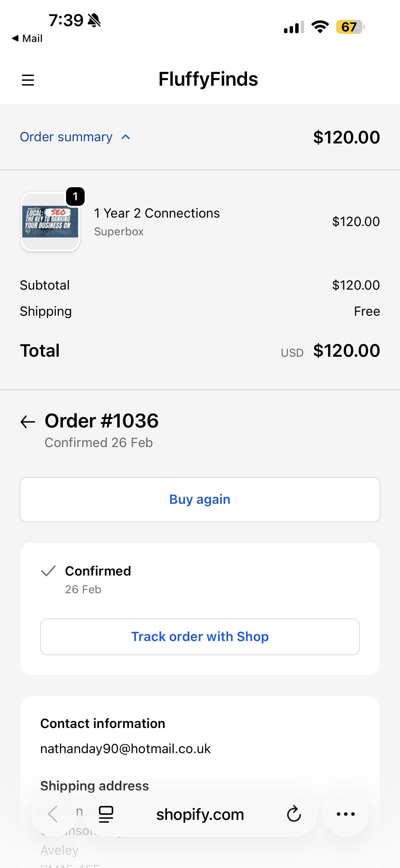This screenshot has height=868, width=400.
Task: Tap the Confirmed checkmark icon
Action: click(x=48, y=571)
